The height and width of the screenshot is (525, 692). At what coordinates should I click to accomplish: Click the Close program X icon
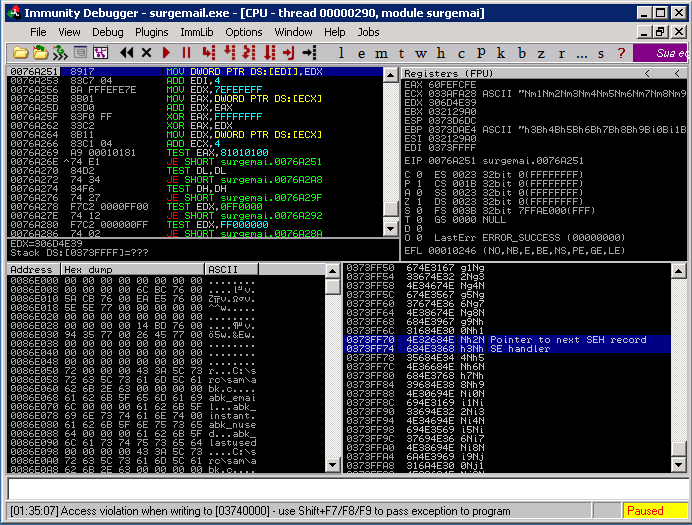tap(146, 52)
